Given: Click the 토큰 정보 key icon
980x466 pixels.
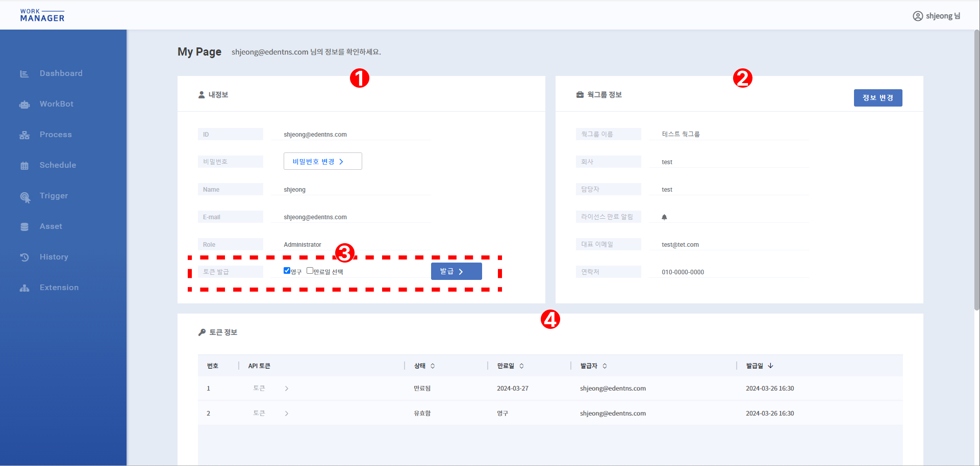Looking at the screenshot, I should pyautogui.click(x=202, y=332).
